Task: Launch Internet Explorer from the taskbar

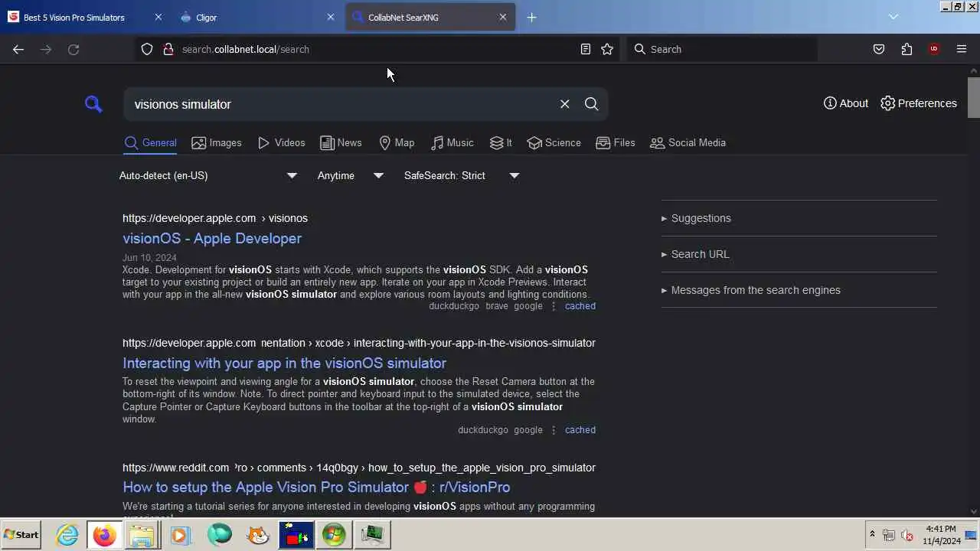Action: tap(67, 535)
